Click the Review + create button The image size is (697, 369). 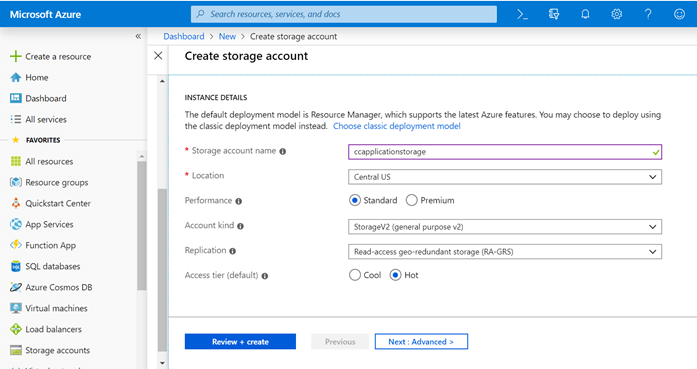[240, 341]
